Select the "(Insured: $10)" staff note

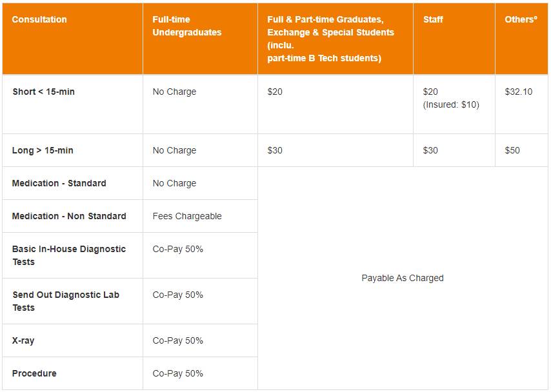[451, 104]
